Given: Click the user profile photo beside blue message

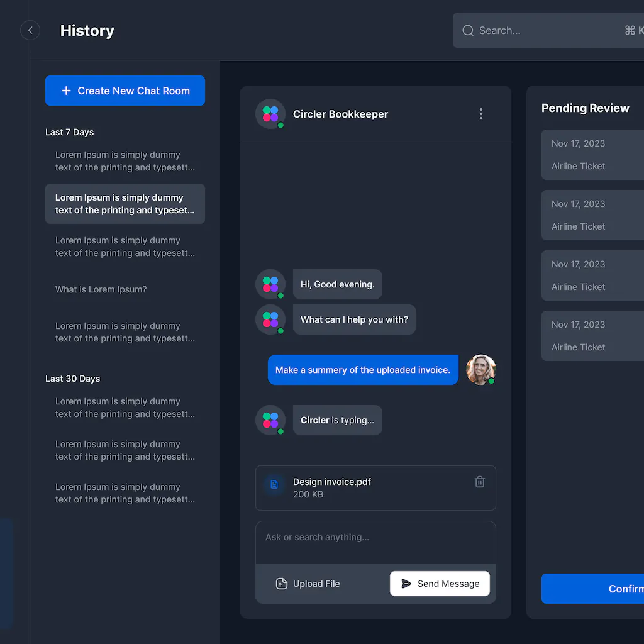Looking at the screenshot, I should [481, 370].
